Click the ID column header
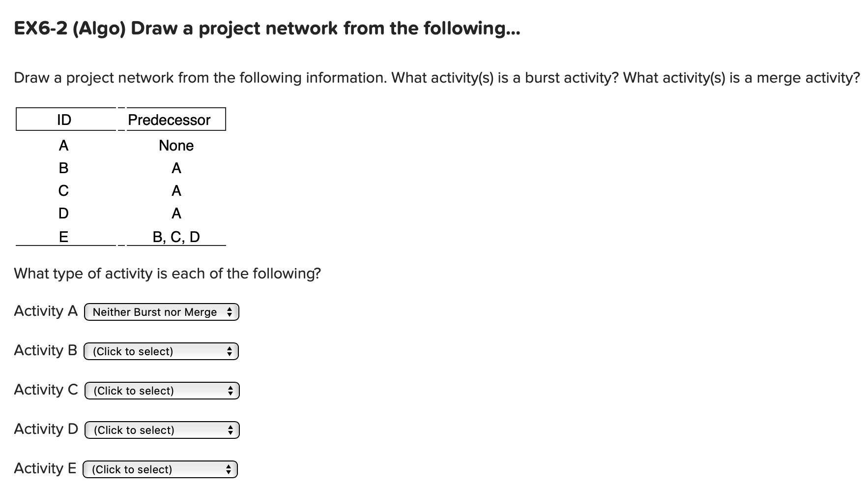Image resolution: width=868 pixels, height=490 pixels. tap(63, 119)
